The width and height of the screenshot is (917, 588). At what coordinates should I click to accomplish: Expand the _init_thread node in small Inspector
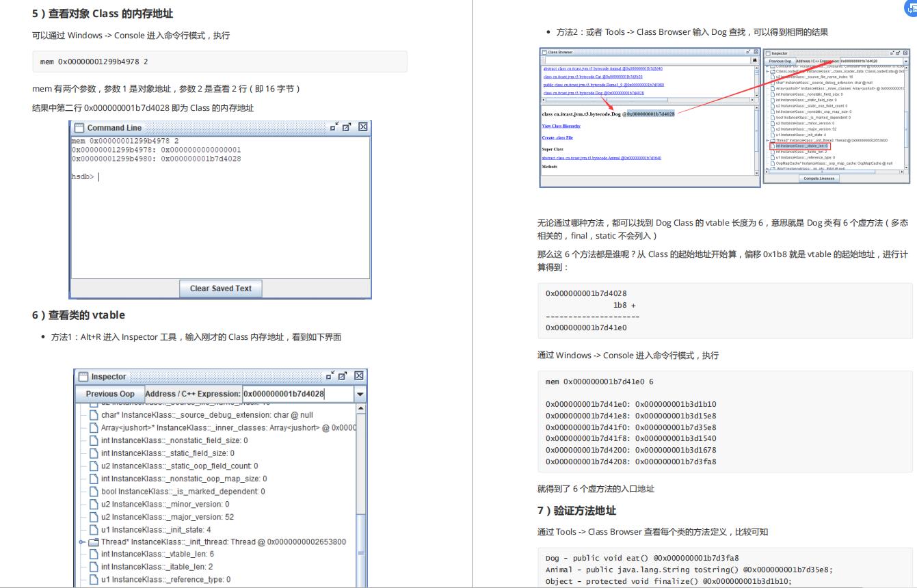[x=767, y=140]
